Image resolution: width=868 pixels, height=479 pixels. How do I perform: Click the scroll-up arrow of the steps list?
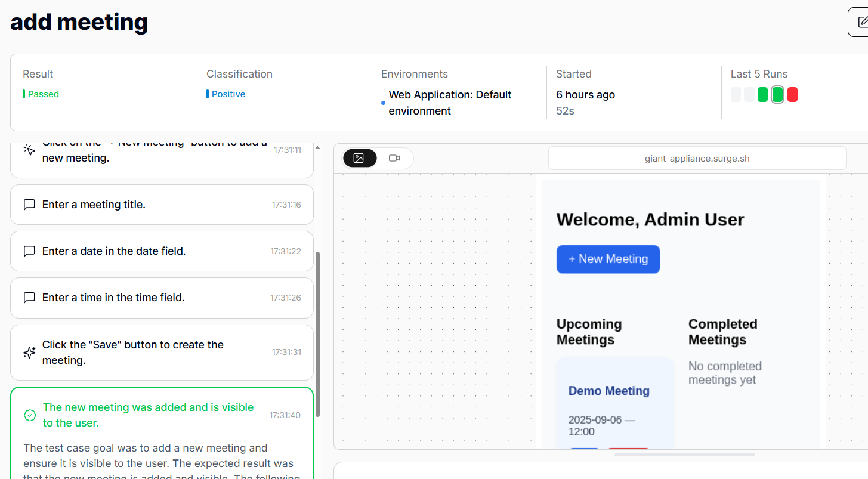[317, 148]
